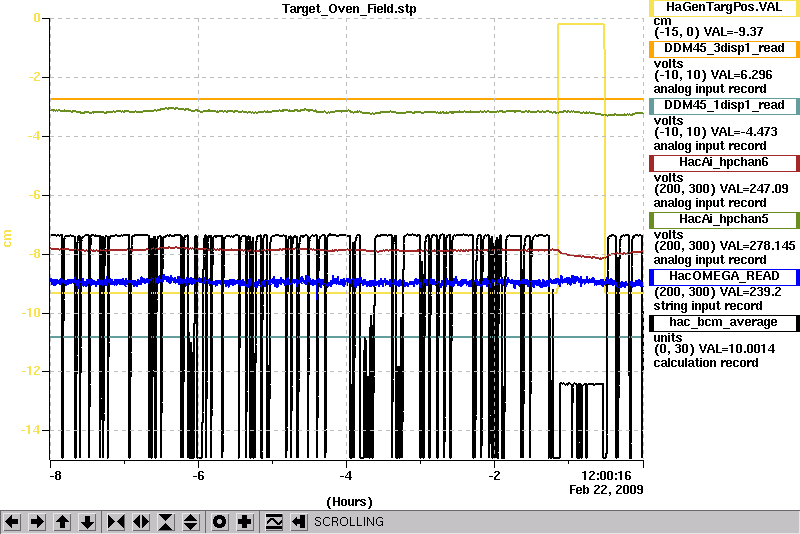
Task: Click the auto-scroll return arrow icon
Action: pos(299,522)
